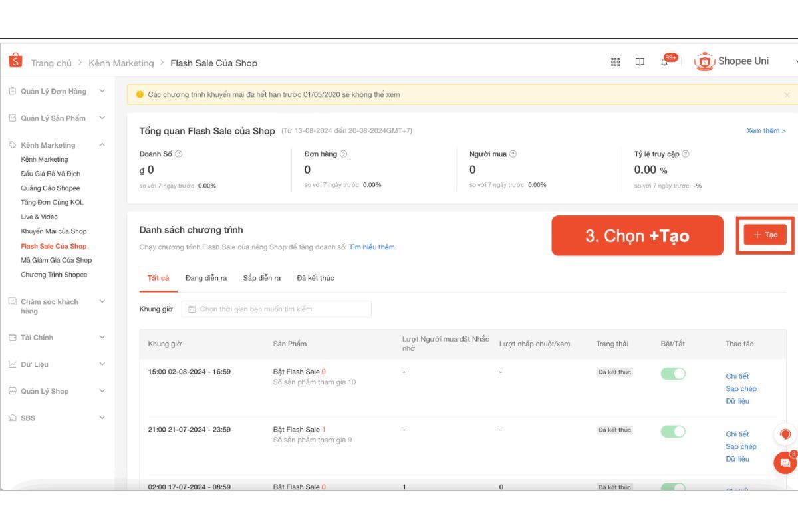The image size is (798, 532).
Task: Click the Dữ Liệu chart icon
Action: tap(13, 364)
